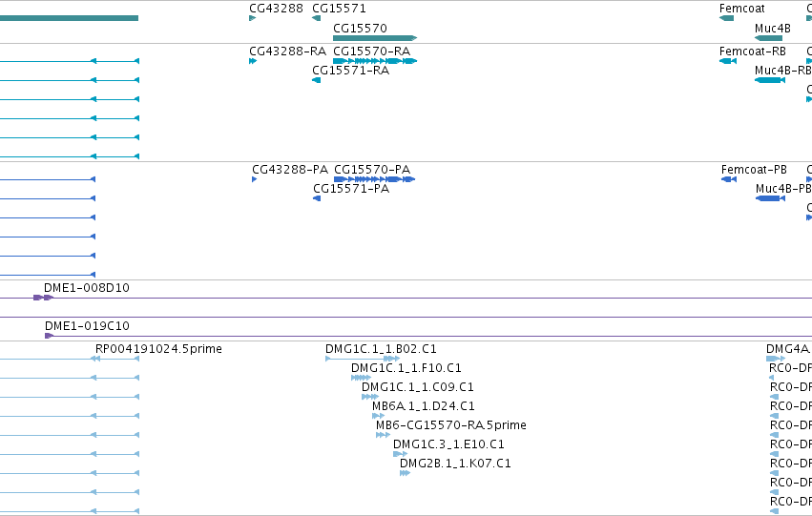The image size is (812, 516).
Task: Select the CG15570-RA transcript exon glyph
Action: (x=375, y=61)
